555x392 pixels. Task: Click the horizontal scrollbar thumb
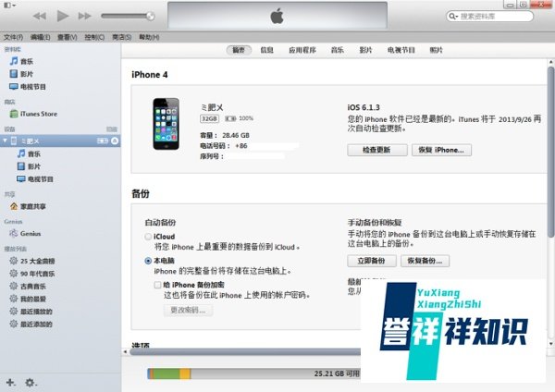point(245,351)
